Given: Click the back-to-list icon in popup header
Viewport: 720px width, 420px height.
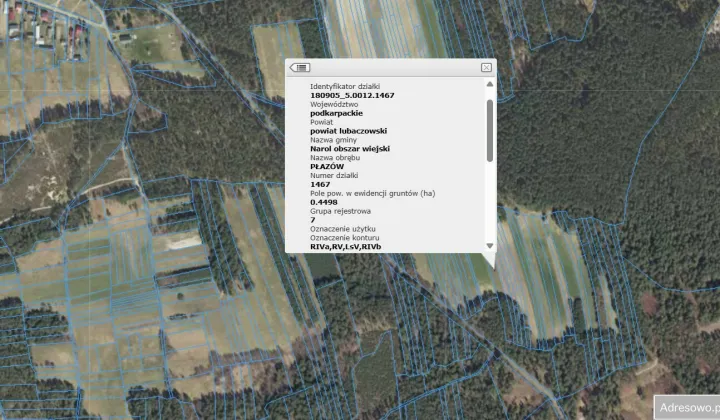Looking at the screenshot, I should click(x=300, y=68).
